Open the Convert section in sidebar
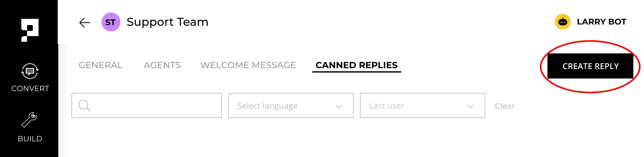Image resolution: width=644 pixels, height=157 pixels. coord(30,78)
